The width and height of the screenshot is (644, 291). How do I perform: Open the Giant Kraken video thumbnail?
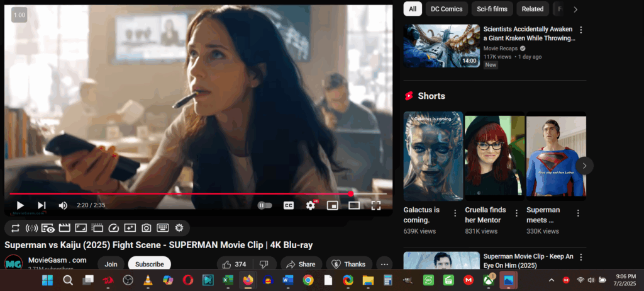(441, 46)
